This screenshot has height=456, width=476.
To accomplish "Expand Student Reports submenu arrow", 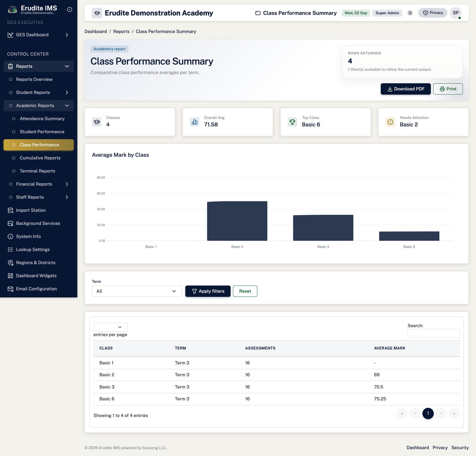I will coord(67,93).
